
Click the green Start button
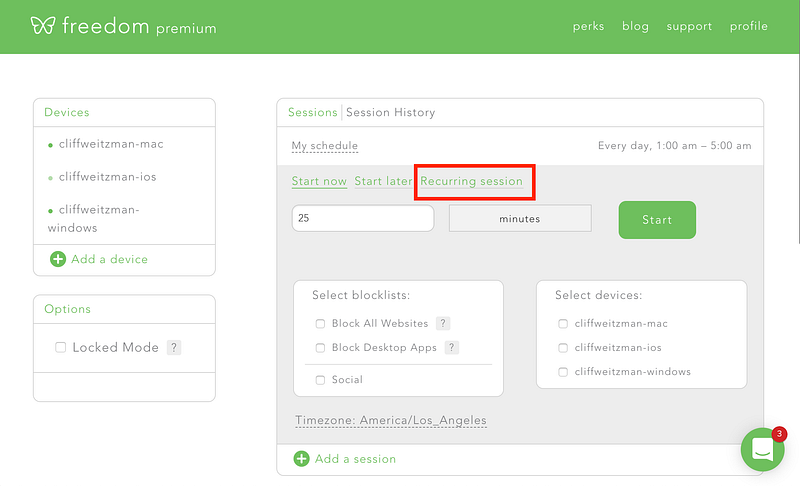coord(657,220)
